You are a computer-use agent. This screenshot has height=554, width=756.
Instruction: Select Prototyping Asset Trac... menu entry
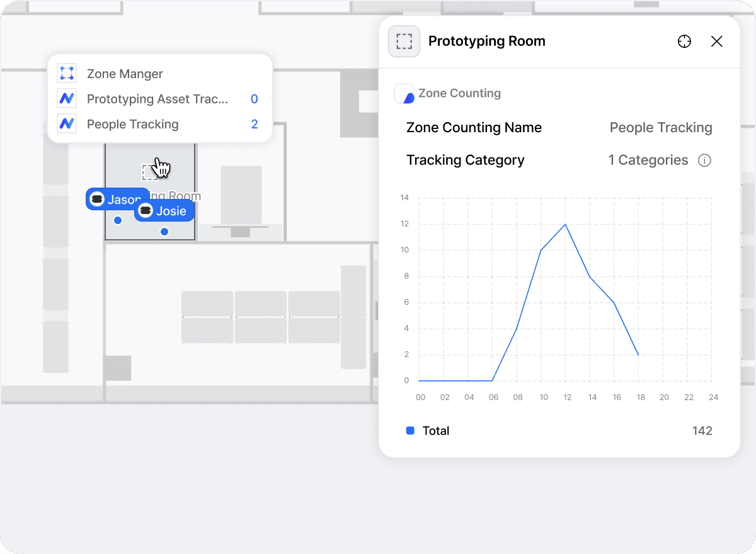click(x=157, y=99)
